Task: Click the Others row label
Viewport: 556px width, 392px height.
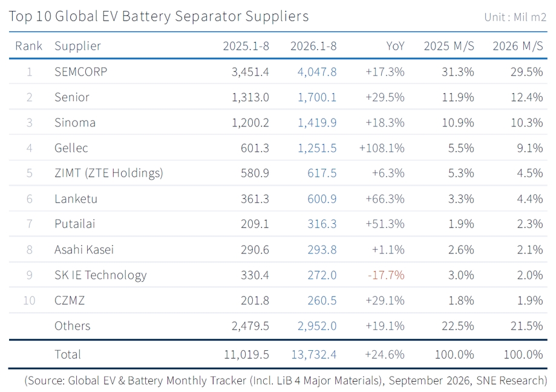Action: (x=73, y=325)
